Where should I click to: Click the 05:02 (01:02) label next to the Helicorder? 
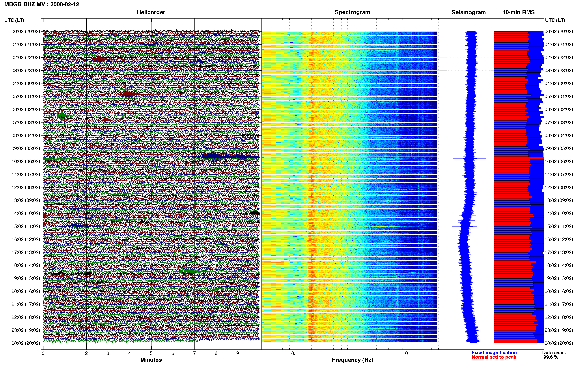pyautogui.click(x=26, y=96)
